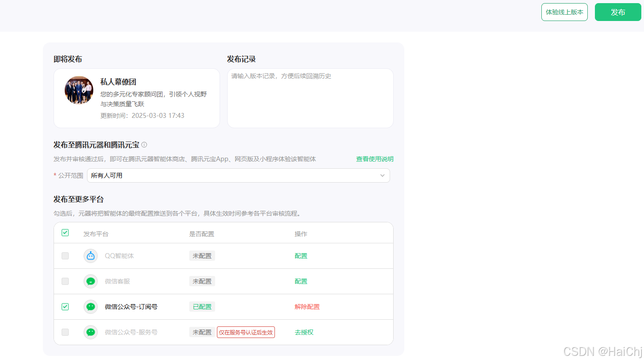This screenshot has height=363, width=644.
Task: Click the 微信公众号-服务号 platform name
Action: (131, 332)
